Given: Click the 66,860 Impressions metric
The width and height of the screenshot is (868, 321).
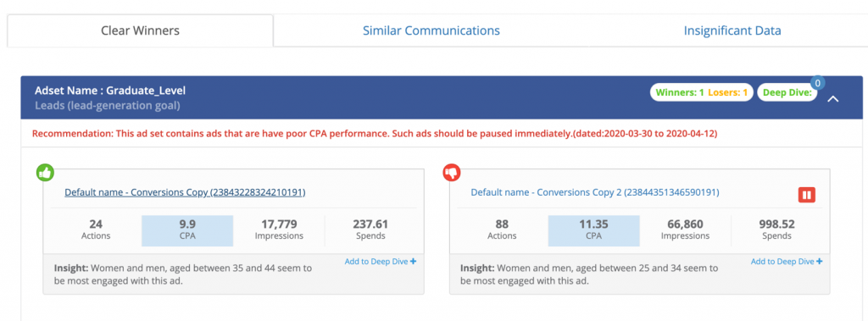Looking at the screenshot, I should [x=685, y=230].
